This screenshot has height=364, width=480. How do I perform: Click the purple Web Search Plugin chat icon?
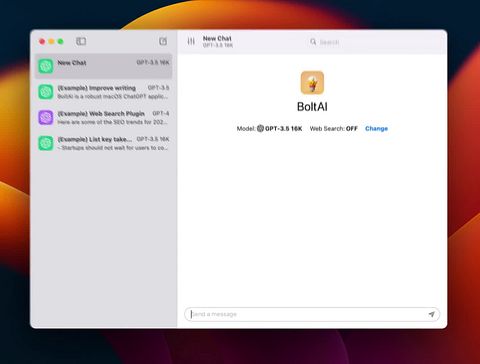[46, 117]
